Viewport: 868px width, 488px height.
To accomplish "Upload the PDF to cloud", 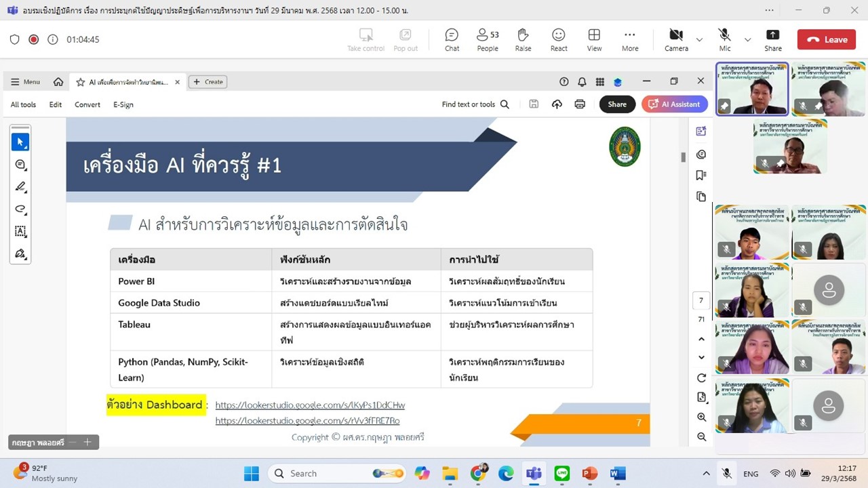I will (x=557, y=104).
